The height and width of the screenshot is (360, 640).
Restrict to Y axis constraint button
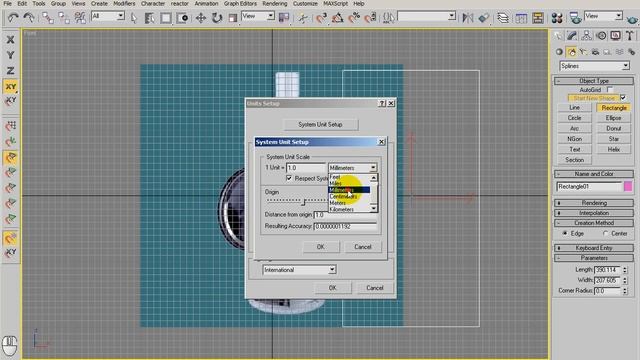tap(11, 55)
